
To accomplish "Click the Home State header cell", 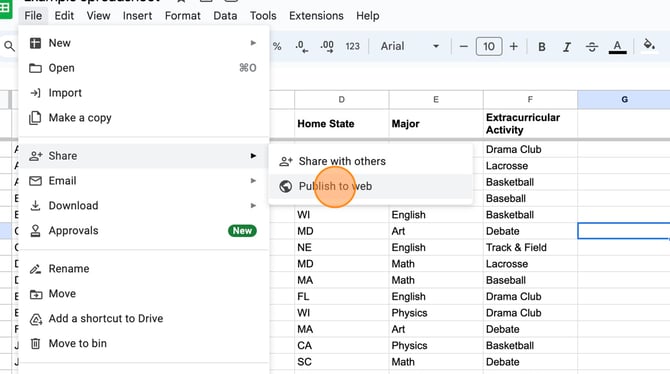I will pos(341,124).
